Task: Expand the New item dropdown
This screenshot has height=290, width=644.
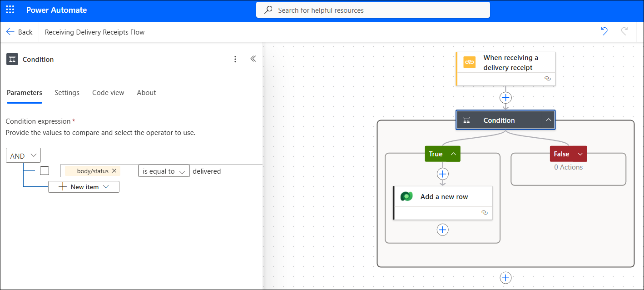Action: [106, 187]
